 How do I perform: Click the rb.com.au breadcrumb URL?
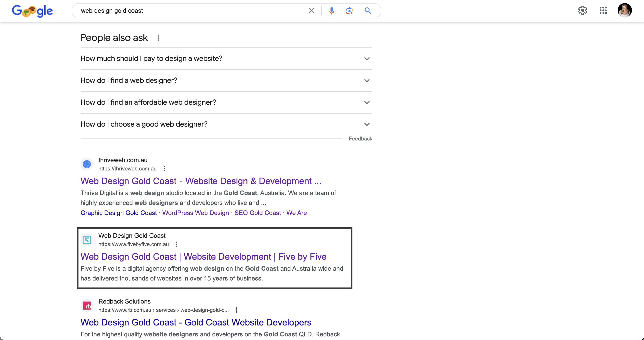coord(164,310)
